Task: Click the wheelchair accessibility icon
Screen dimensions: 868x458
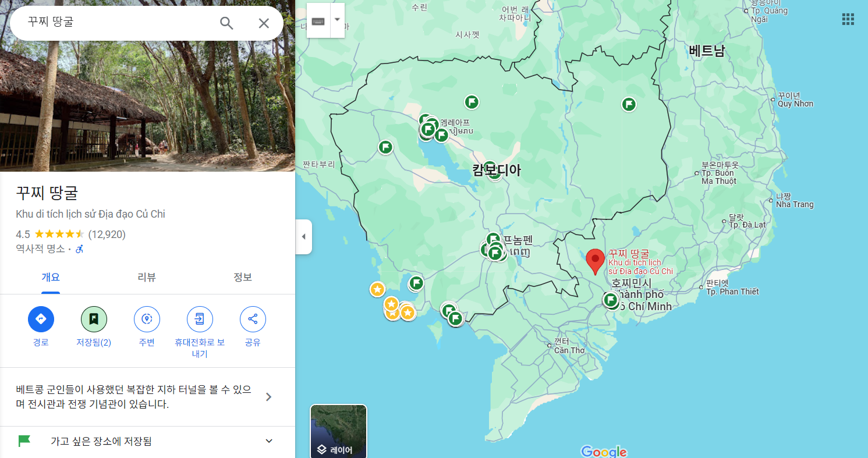Action: 80,249
